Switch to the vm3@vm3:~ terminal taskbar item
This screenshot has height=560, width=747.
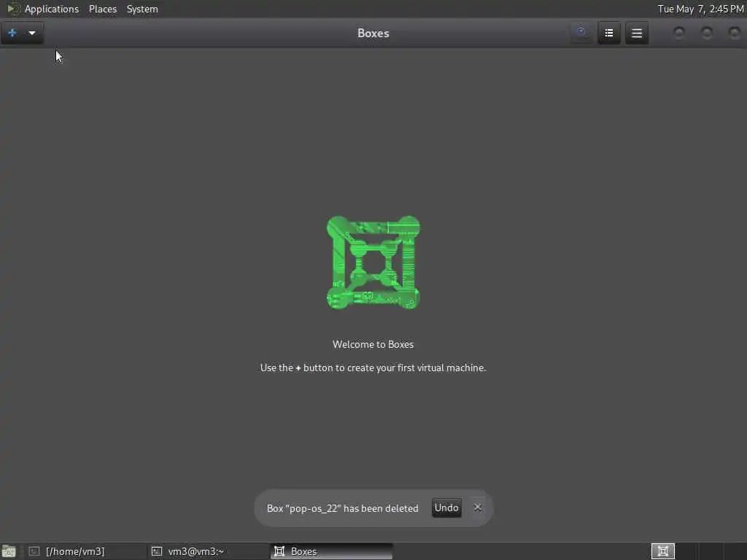click(x=209, y=551)
